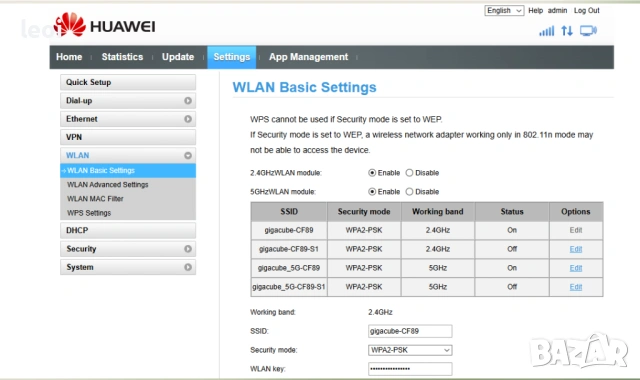Open the DHCP sidebar item
This screenshot has height=380, width=640.
coord(128,230)
